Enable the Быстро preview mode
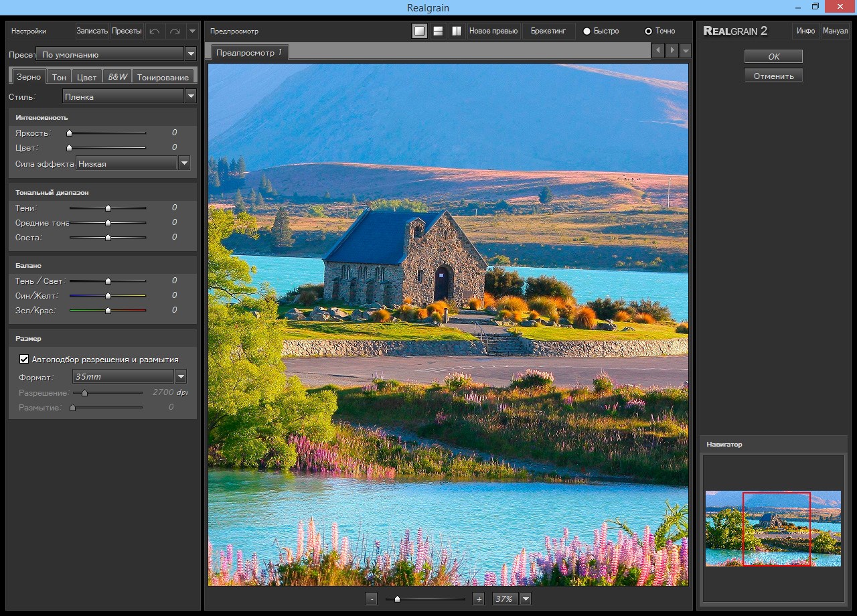The width and height of the screenshot is (857, 616). (587, 31)
